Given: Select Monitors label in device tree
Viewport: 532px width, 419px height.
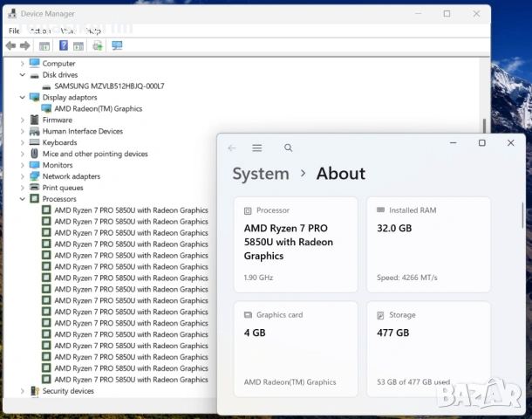Looking at the screenshot, I should (58, 165).
